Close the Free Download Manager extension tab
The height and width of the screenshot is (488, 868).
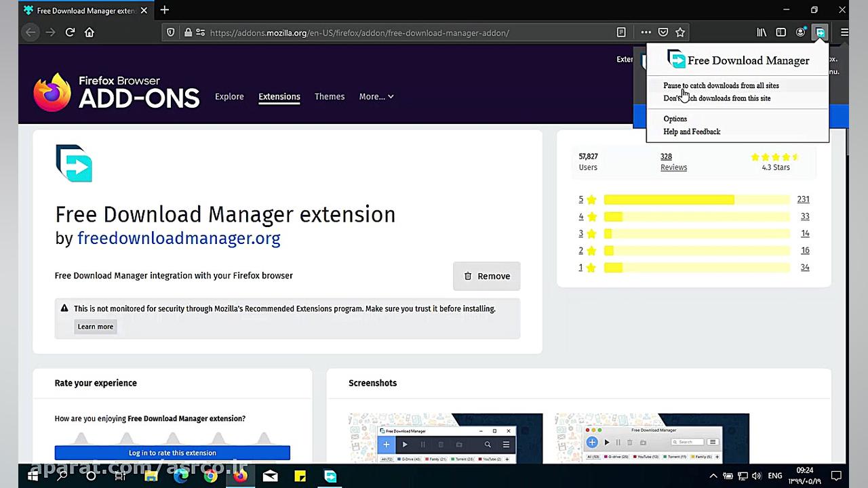coord(145,10)
